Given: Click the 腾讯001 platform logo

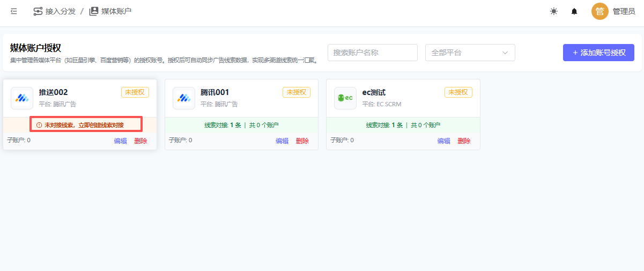Looking at the screenshot, I should (x=184, y=98).
